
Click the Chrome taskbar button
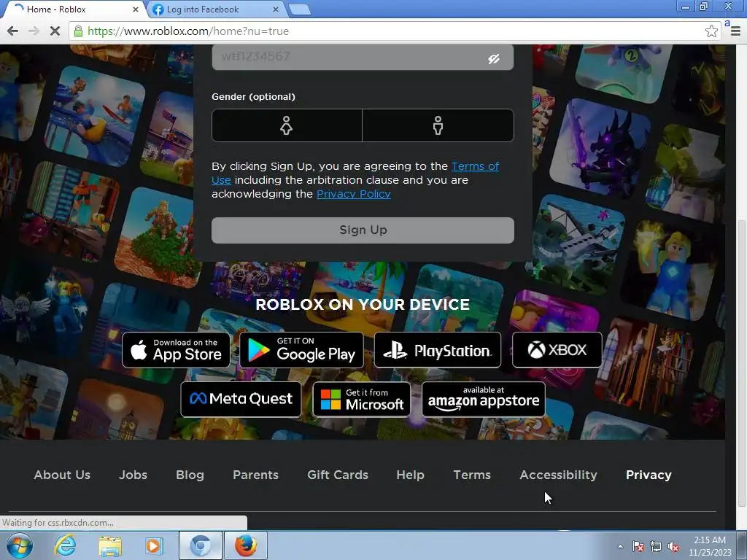tap(201, 545)
